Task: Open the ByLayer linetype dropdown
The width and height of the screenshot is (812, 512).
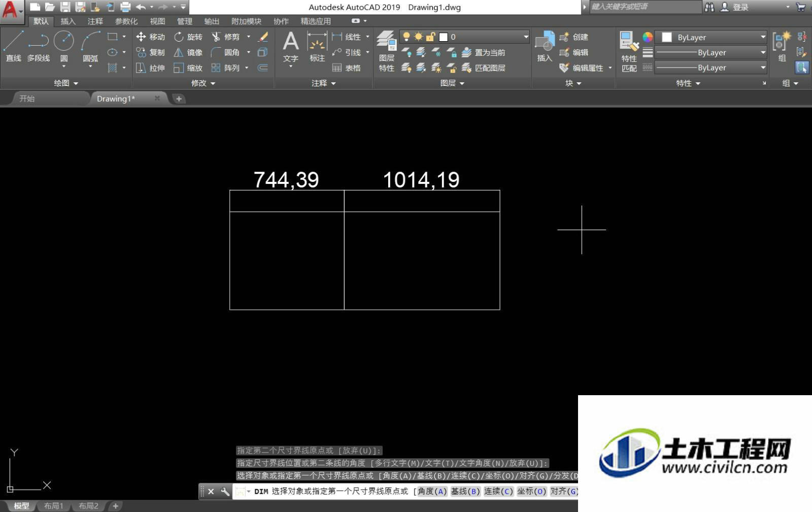Action: pos(763,68)
